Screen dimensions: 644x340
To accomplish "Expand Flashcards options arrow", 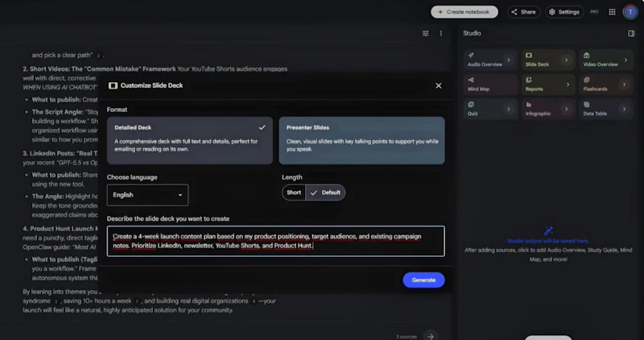I will coord(624,85).
